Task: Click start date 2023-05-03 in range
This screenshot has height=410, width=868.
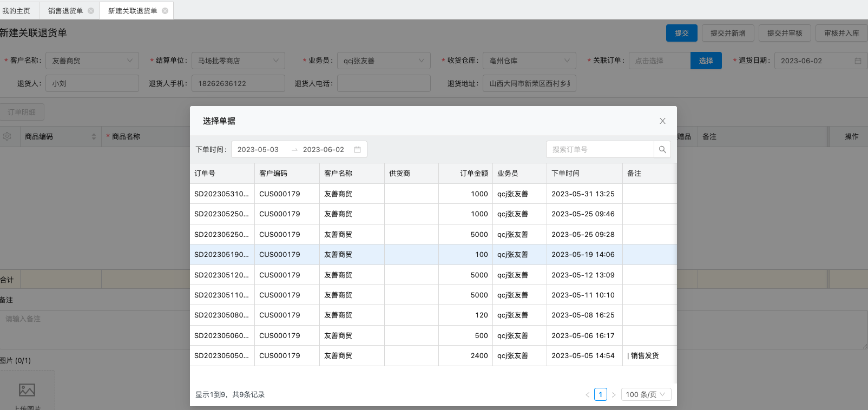Action: 258,149
